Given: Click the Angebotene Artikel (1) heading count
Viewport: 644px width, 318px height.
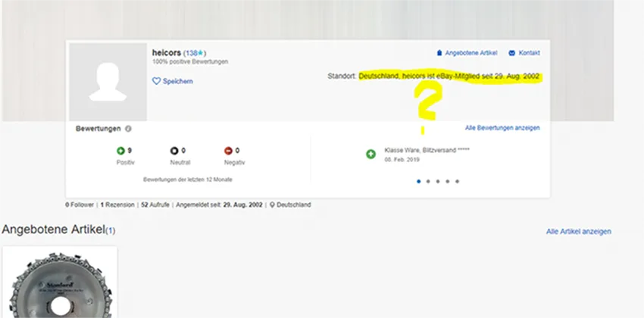Looking at the screenshot, I should click(x=110, y=231).
